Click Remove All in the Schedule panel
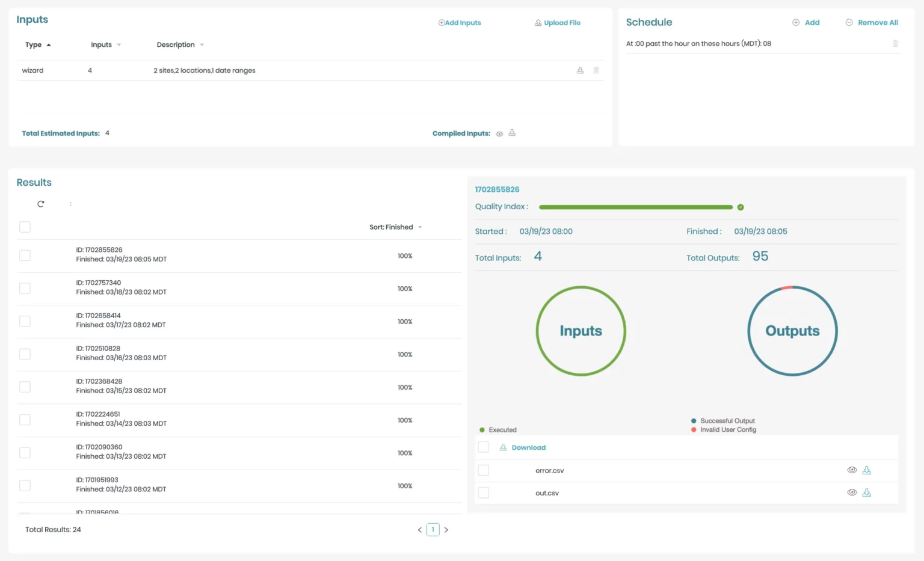Viewport: 924px width, 561px height. click(872, 22)
